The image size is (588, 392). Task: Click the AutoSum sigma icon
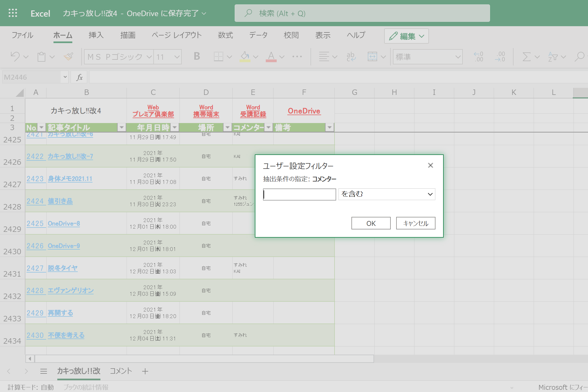[527, 57]
